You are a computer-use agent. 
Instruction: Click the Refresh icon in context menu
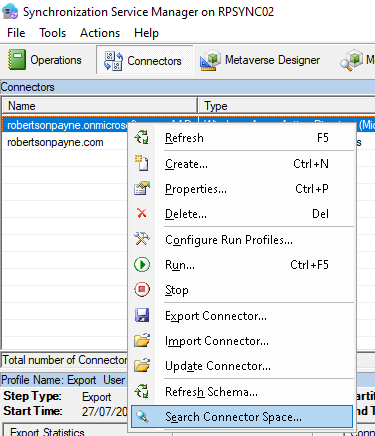point(142,137)
